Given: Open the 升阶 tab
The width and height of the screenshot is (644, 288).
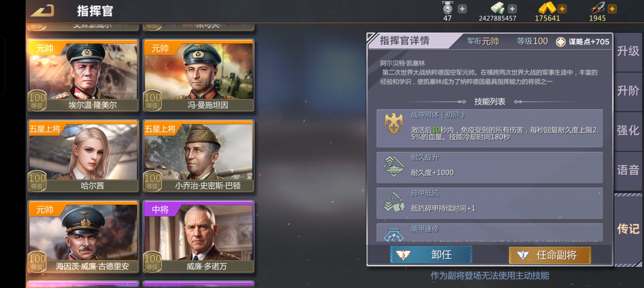Looking at the screenshot, I should click(628, 91).
